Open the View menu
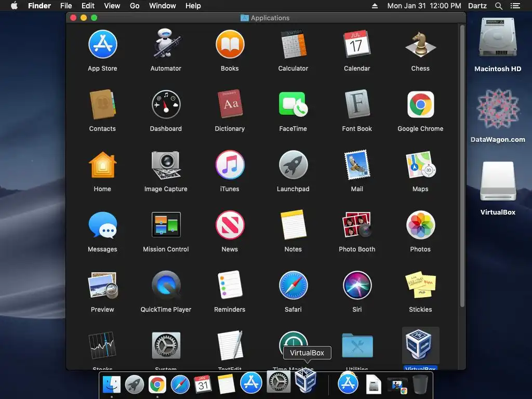This screenshot has height=399, width=532. click(x=112, y=6)
